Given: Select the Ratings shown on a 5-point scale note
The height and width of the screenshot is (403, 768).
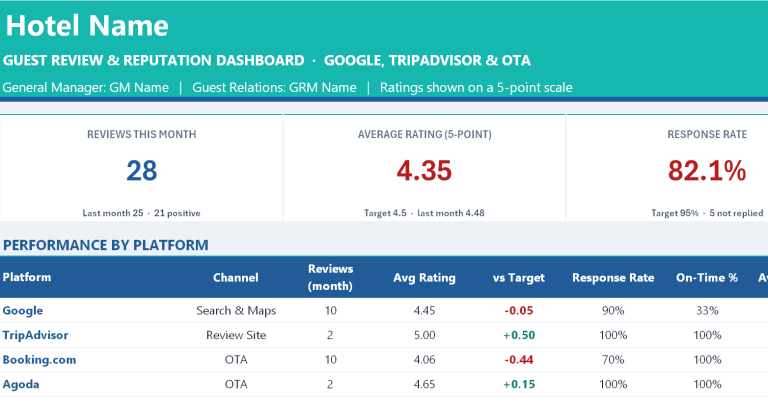Looking at the screenshot, I should 476,88.
